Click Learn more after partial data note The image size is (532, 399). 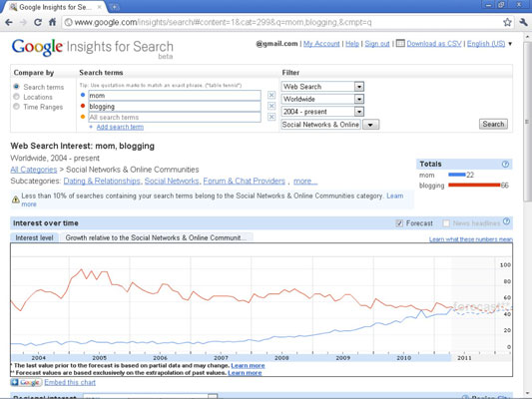coord(248,366)
